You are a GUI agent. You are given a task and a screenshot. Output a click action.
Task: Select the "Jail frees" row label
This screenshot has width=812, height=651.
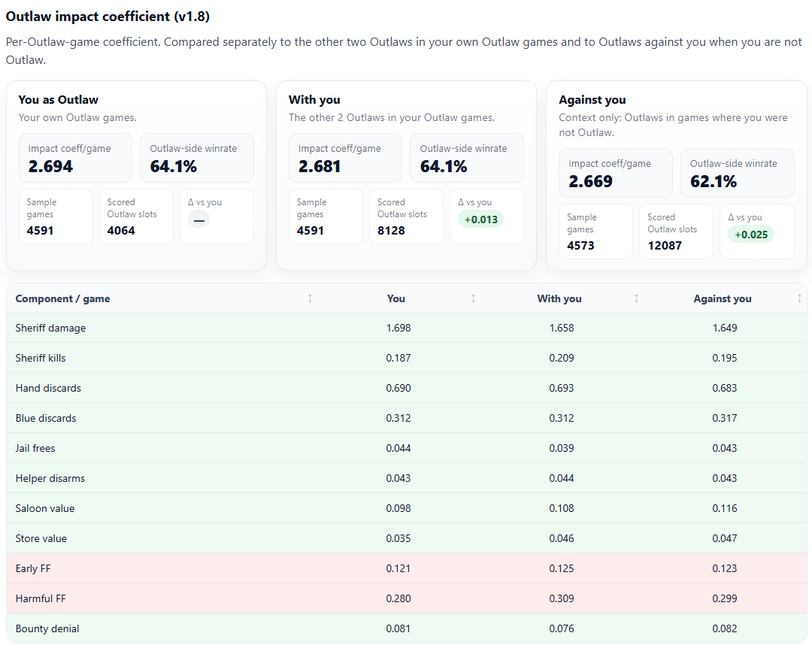click(35, 449)
